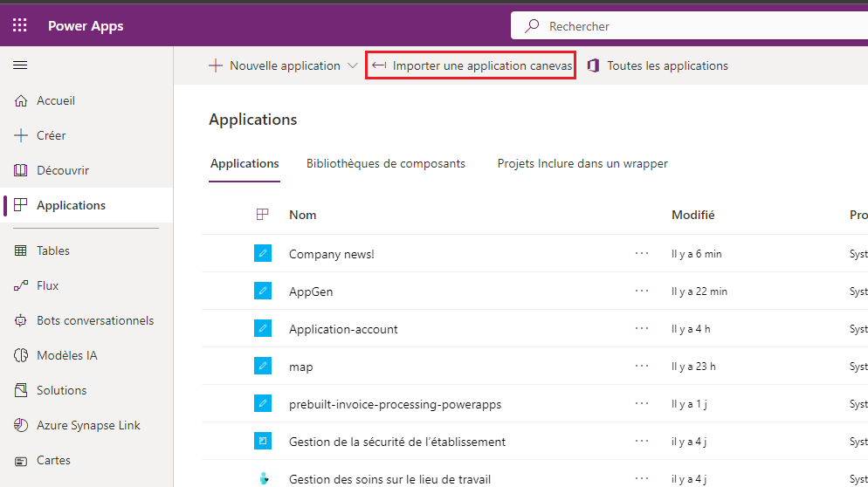
Task: Click the app type column header icon
Action: pos(262,215)
